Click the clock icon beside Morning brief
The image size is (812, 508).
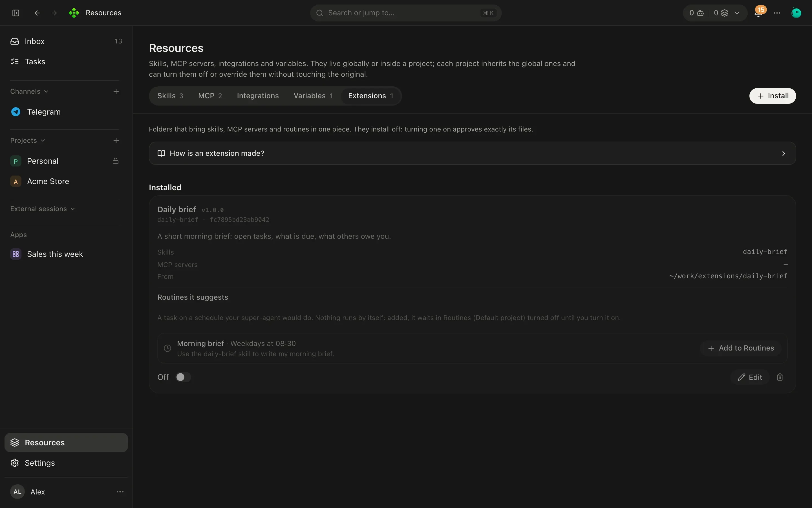[x=167, y=348]
